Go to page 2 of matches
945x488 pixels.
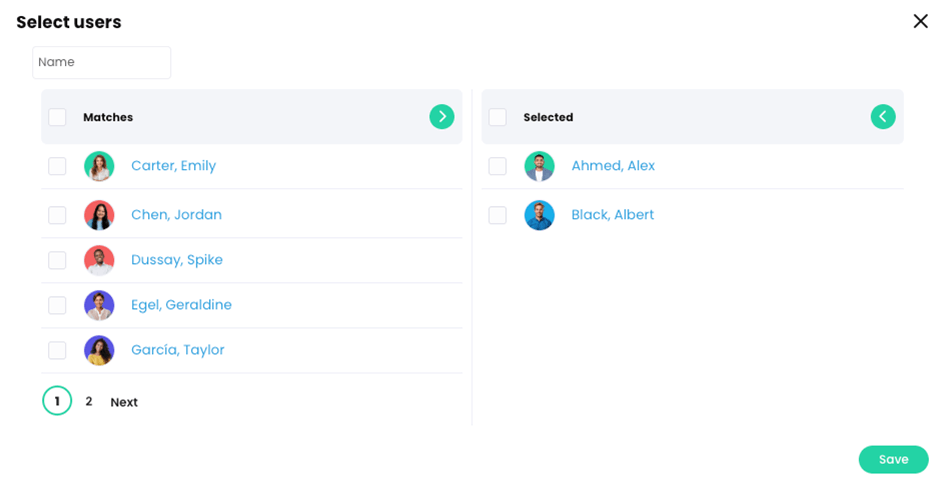(89, 402)
